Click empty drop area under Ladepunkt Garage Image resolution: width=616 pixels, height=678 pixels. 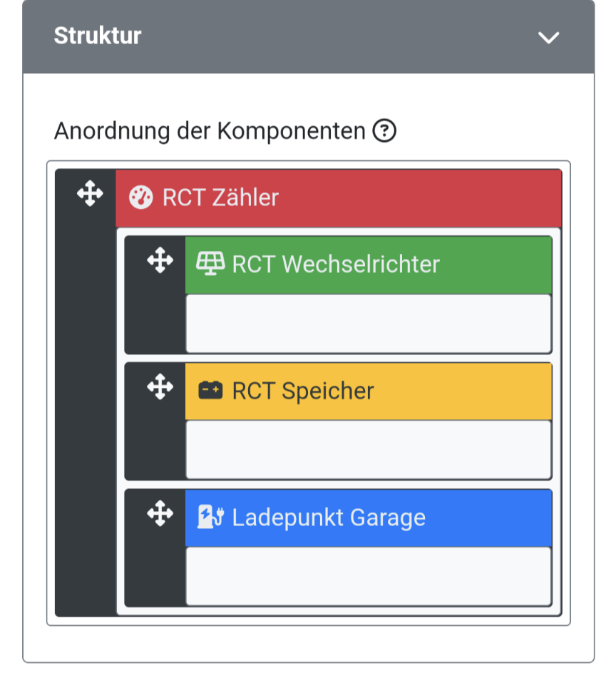point(369,576)
